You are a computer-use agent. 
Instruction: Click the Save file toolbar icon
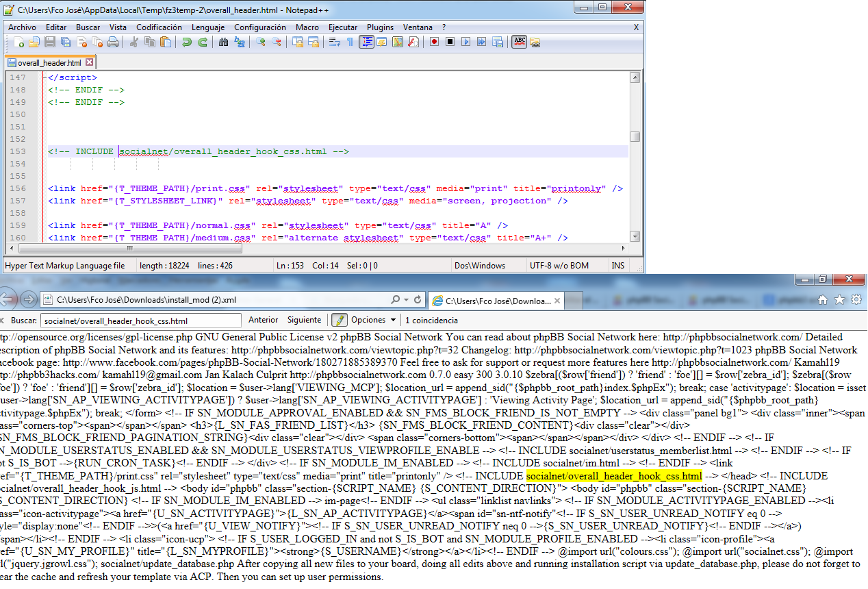click(50, 42)
